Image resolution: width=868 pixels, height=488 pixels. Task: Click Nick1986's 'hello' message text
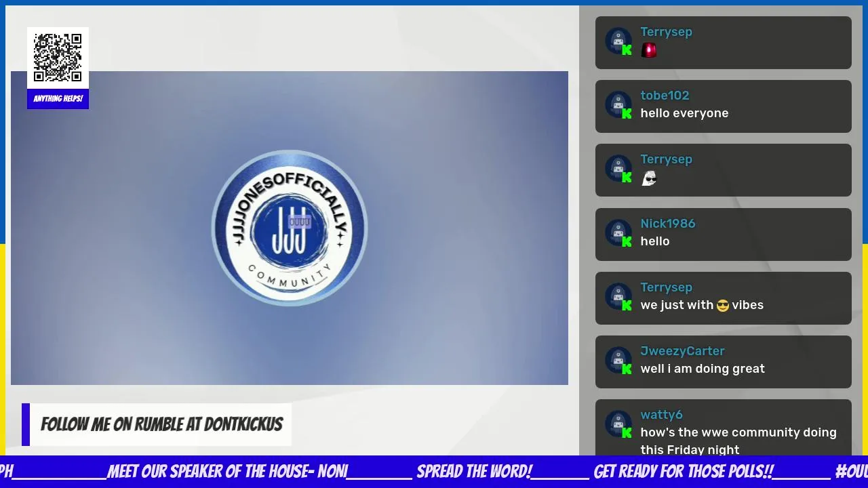click(655, 241)
